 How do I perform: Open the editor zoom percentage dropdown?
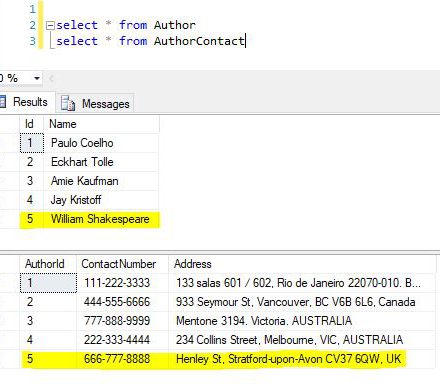[x=37, y=79]
